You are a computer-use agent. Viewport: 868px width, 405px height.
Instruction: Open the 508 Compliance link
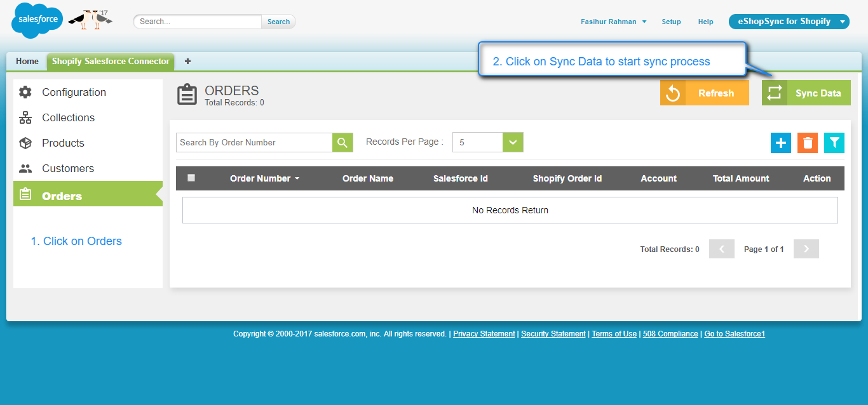(670, 334)
